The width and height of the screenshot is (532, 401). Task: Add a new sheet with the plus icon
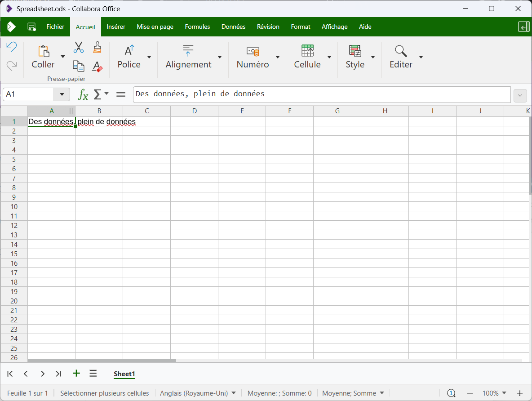coord(76,373)
